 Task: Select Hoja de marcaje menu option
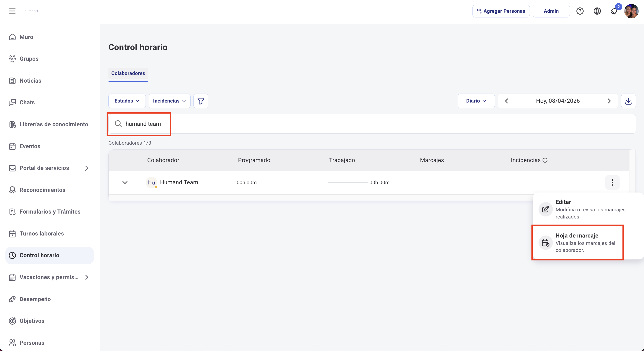[577, 242]
